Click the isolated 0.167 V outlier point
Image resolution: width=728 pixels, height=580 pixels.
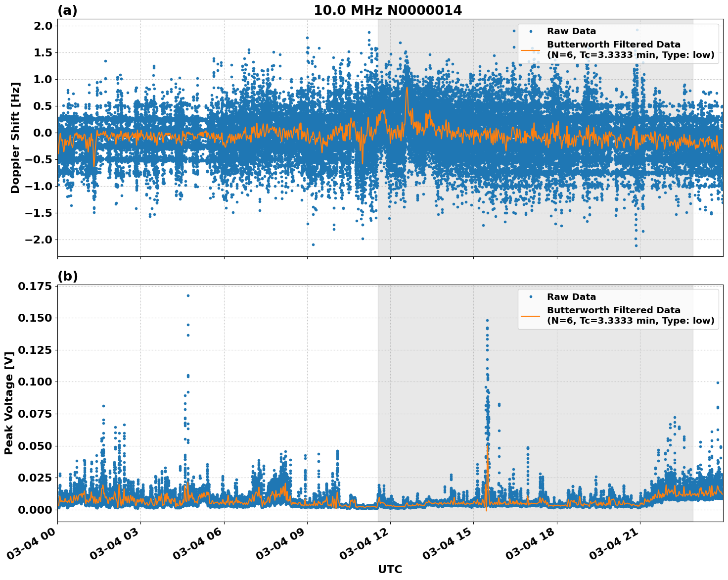tap(187, 295)
